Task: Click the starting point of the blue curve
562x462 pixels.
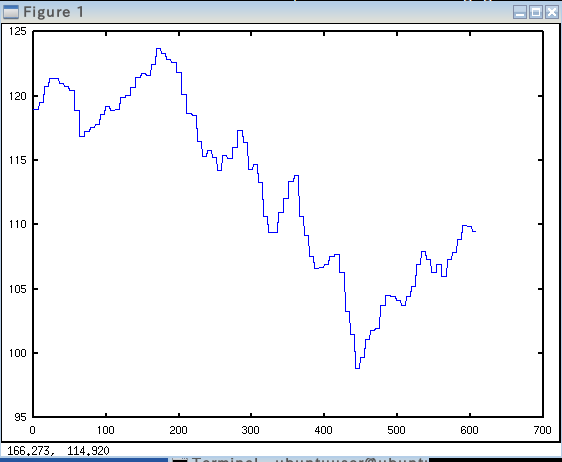Action: point(34,109)
